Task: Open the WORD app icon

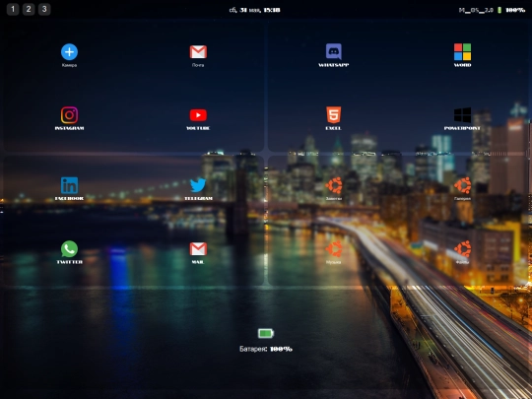Action: [x=462, y=52]
